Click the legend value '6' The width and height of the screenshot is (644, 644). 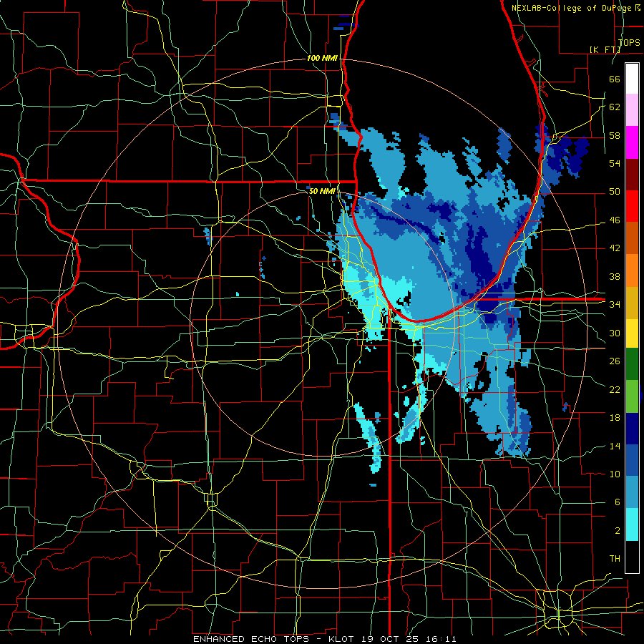click(x=617, y=502)
